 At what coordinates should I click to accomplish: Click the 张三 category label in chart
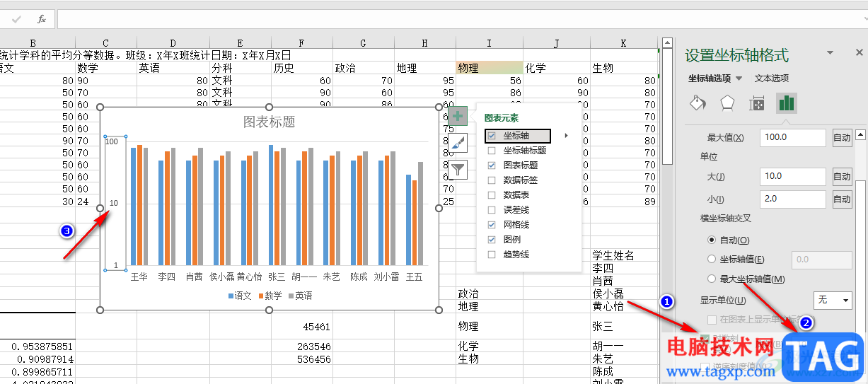coord(276,277)
